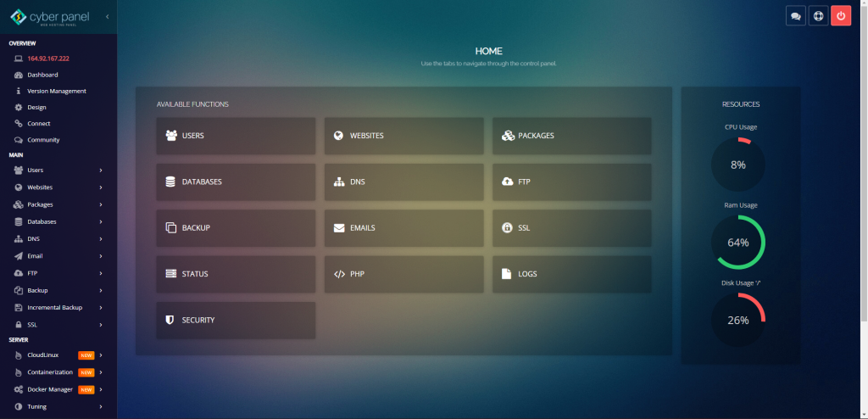Click the Docker Manager cogs icon
This screenshot has height=419, width=868.
pyautogui.click(x=19, y=389)
